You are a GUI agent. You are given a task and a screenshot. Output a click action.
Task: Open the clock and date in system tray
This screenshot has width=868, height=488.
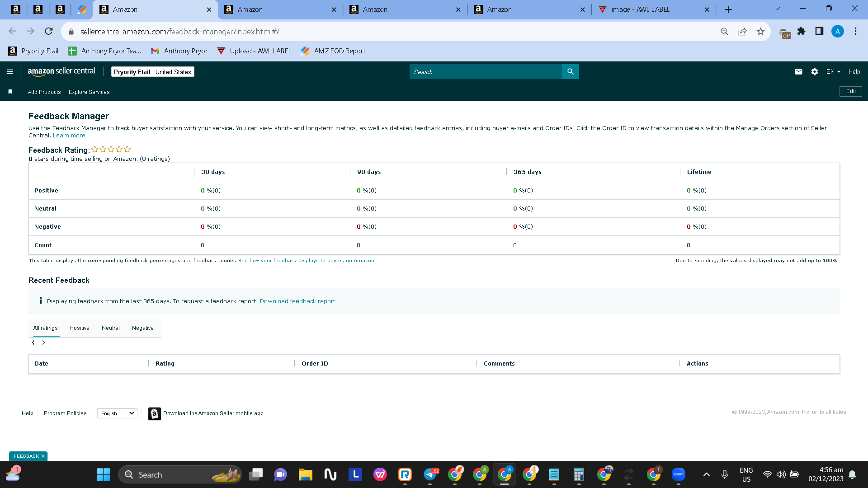(x=826, y=474)
